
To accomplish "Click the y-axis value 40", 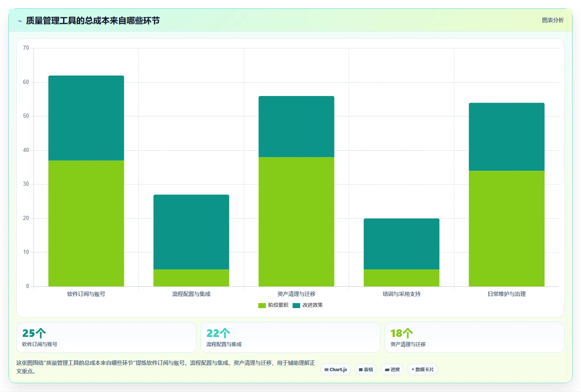I will pos(26,150).
